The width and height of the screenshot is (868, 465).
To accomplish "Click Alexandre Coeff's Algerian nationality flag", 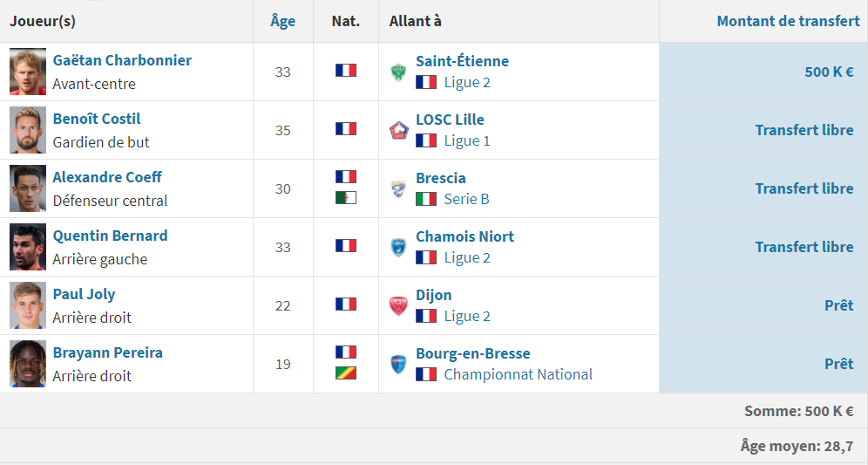I will point(346,198).
